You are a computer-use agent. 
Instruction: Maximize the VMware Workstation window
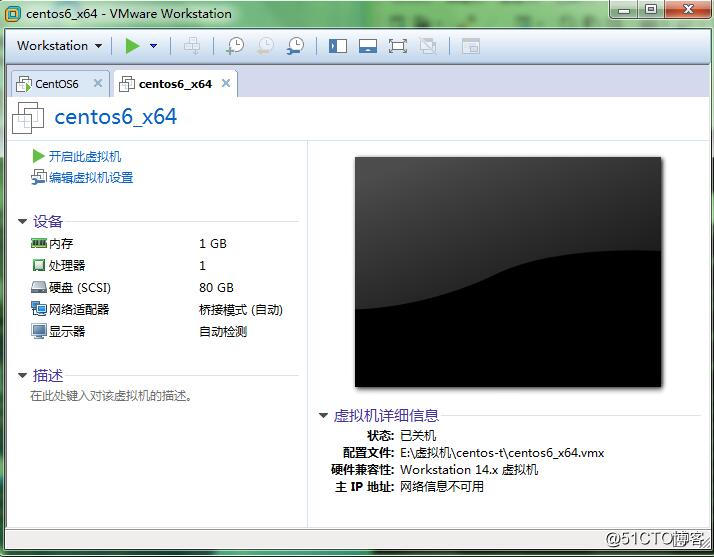pos(651,10)
